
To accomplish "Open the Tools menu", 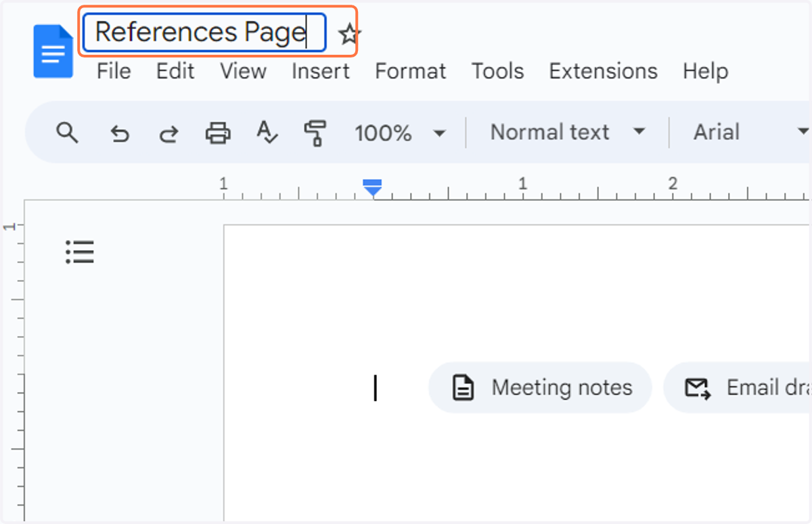I will 497,71.
